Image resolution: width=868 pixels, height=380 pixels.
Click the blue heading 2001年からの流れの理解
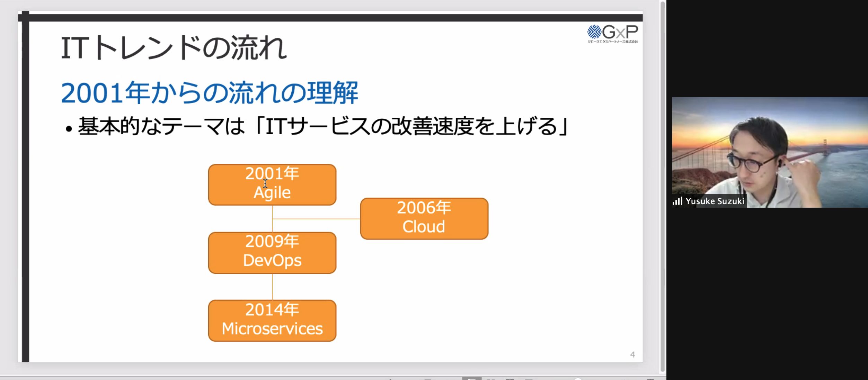[209, 93]
